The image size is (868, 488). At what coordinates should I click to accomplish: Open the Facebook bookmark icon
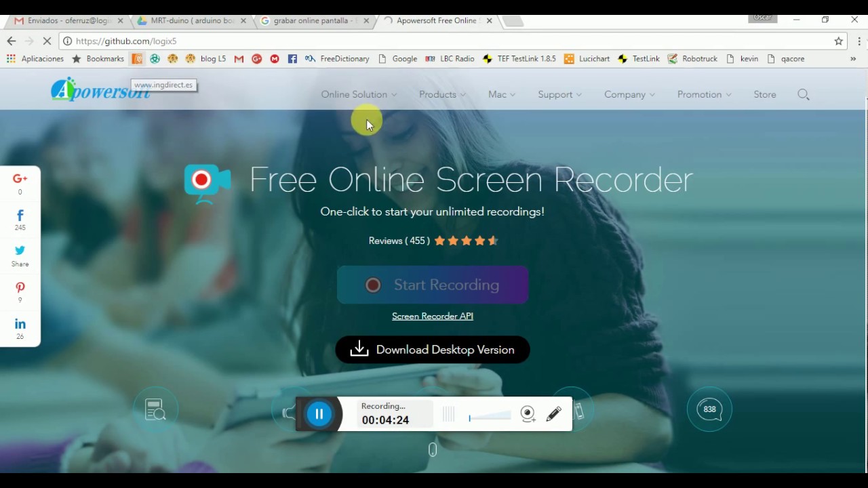tap(292, 59)
